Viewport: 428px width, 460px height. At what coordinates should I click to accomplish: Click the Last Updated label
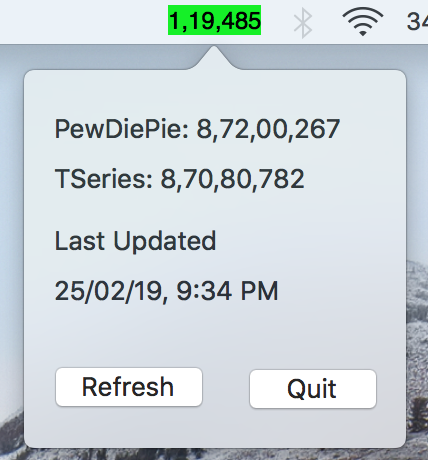tap(135, 241)
